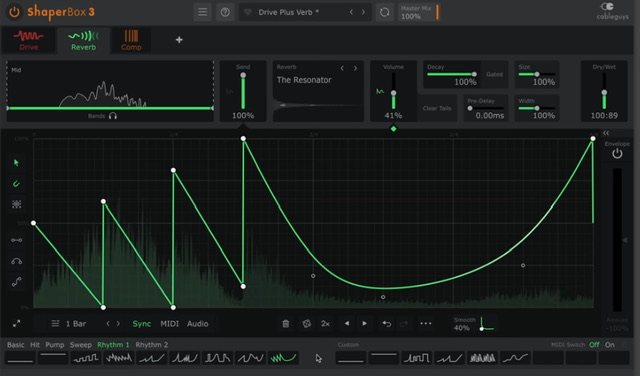Shift wave right with triangle button
Image resolution: width=640 pixels, height=376 pixels.
point(364,324)
